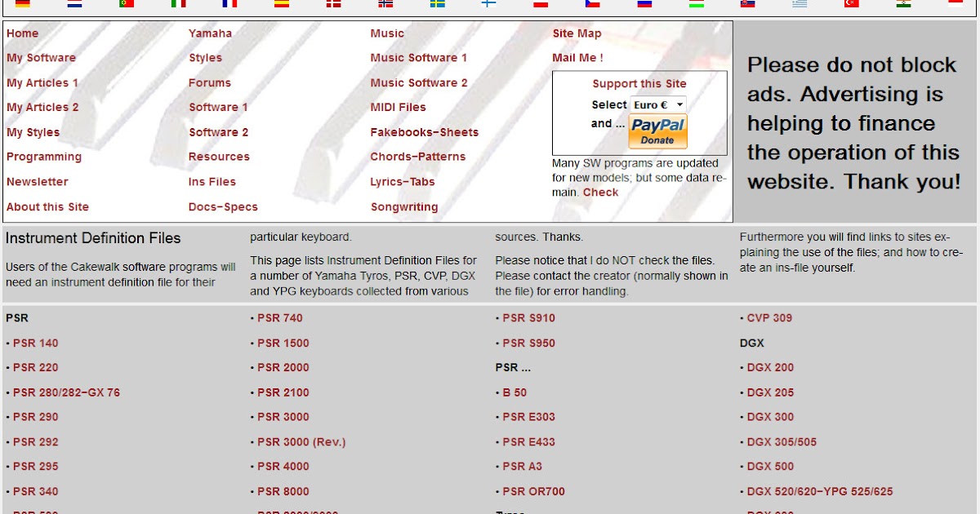Open Software 2 page
Screen dimensions: 980x514
pos(218,132)
